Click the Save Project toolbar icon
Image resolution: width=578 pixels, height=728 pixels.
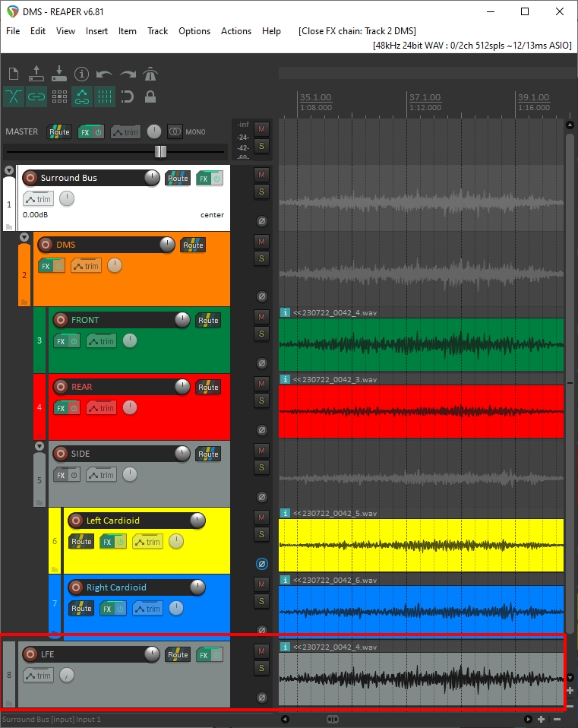[x=59, y=74]
